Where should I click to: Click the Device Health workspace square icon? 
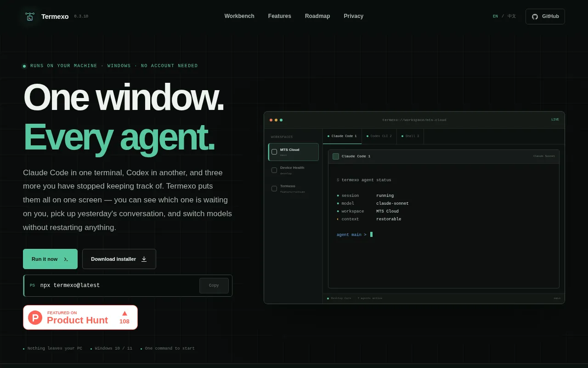274,170
